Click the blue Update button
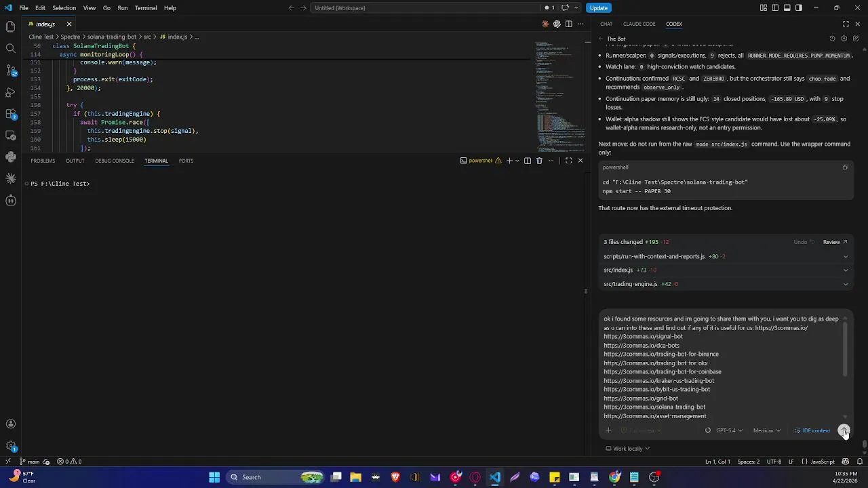This screenshot has height=488, width=868. coord(599,8)
